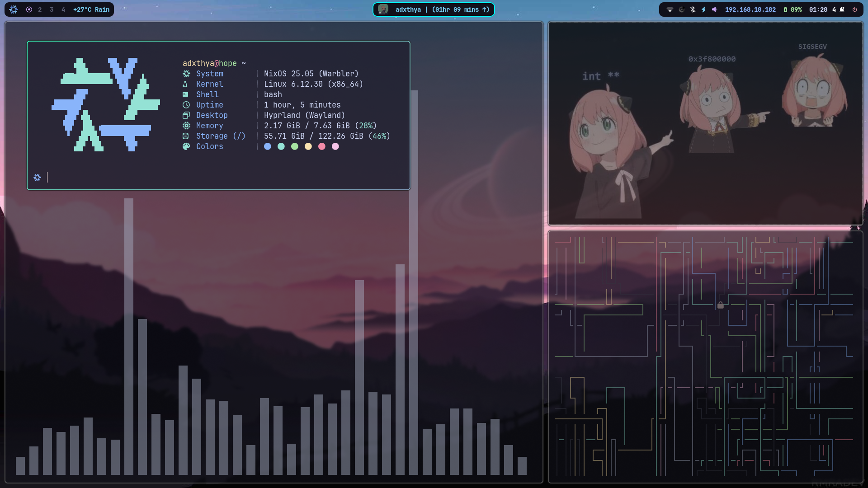Image resolution: width=868 pixels, height=488 pixels.
Task: Click the 192.168.18.182 IP address
Action: (x=750, y=9)
